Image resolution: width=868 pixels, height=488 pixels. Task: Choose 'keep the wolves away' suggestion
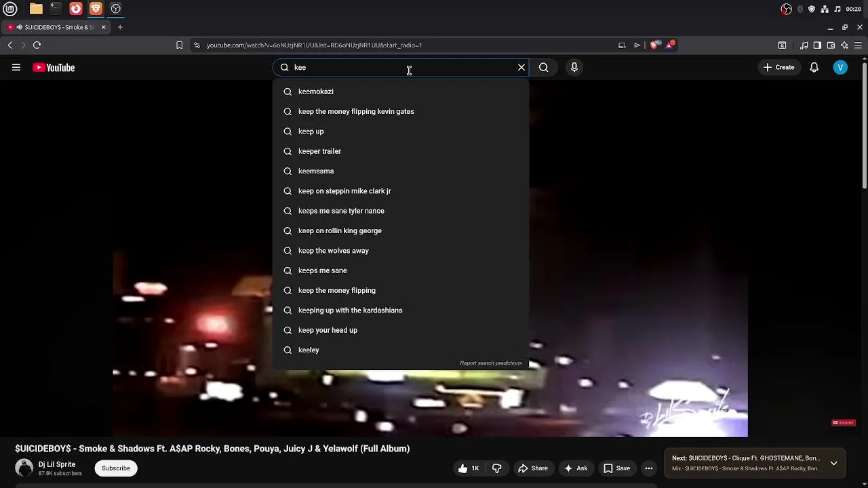401,251
